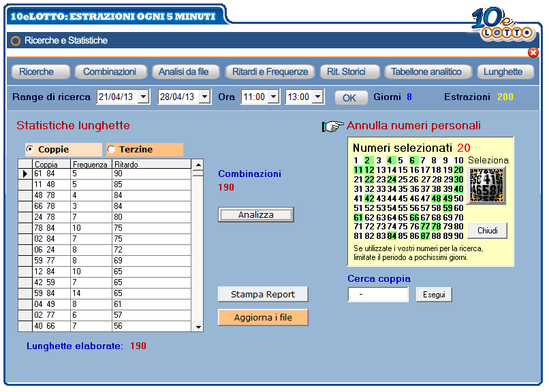Image resolution: width=549 pixels, height=392 pixels.
Task: Click the table scrollbar thumb
Action: pos(198,173)
